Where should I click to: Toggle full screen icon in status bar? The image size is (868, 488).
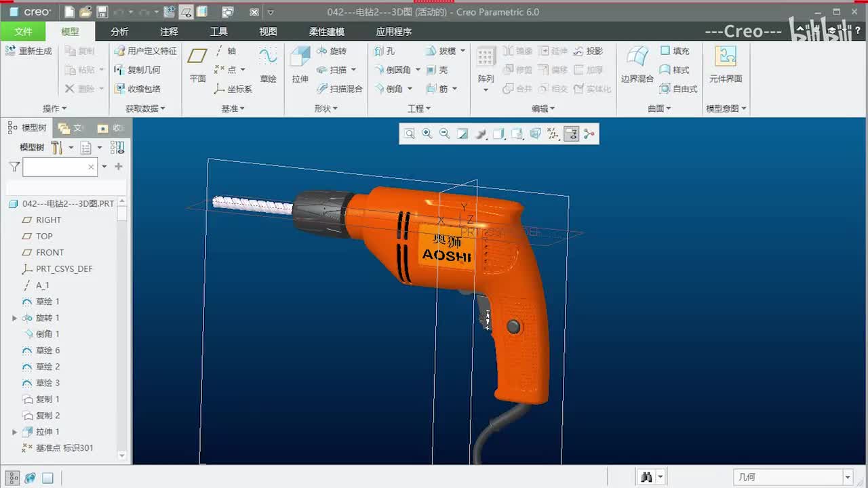[47, 478]
